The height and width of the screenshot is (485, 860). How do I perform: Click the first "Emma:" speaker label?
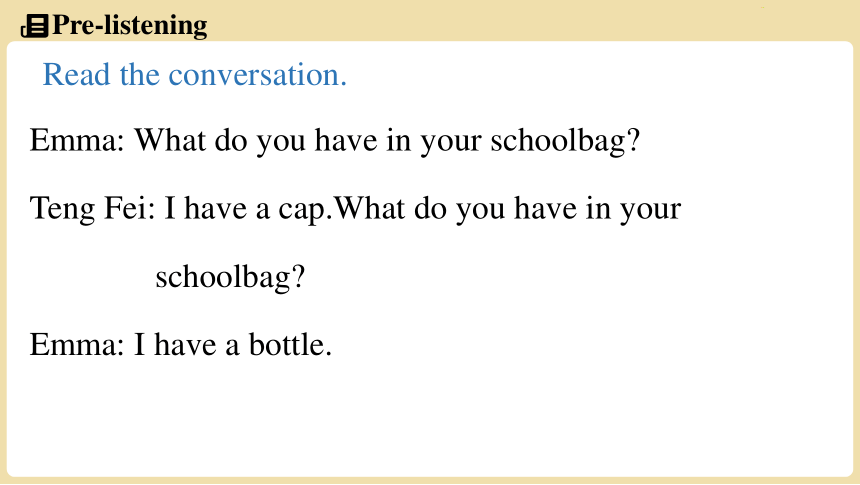77,140
